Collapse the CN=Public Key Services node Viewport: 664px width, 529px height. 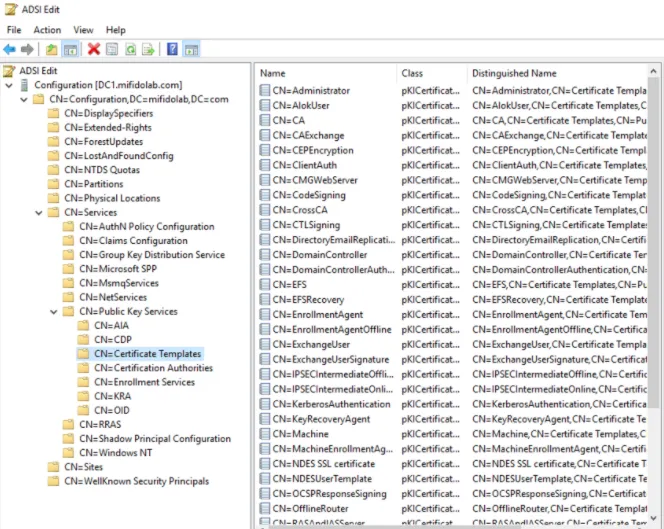click(54, 312)
